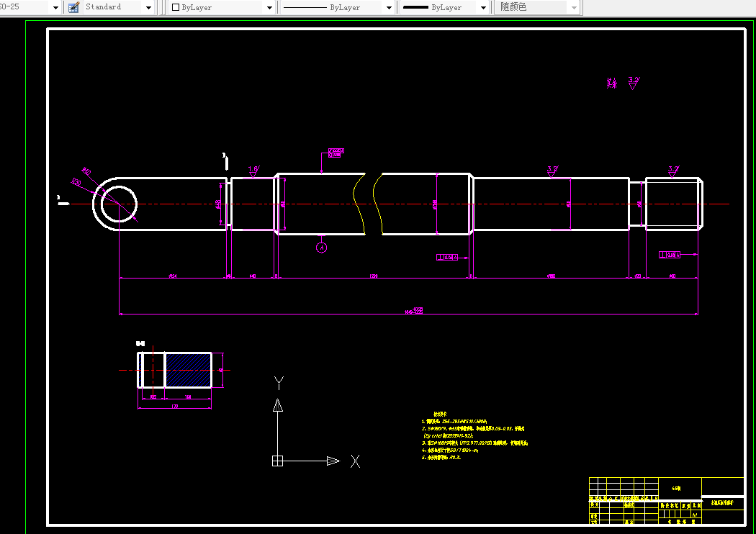Screen dimensions: 756x534
Task: Select the 3.2 roughness symbol beside 其余
Action: click(x=634, y=83)
